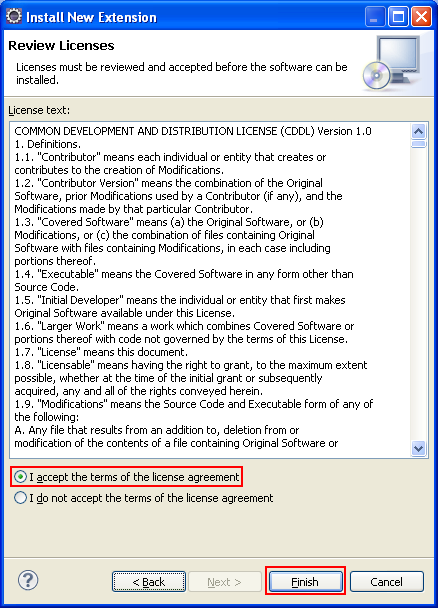Open help via question mark icon
The width and height of the screenshot is (438, 608).
[28, 580]
